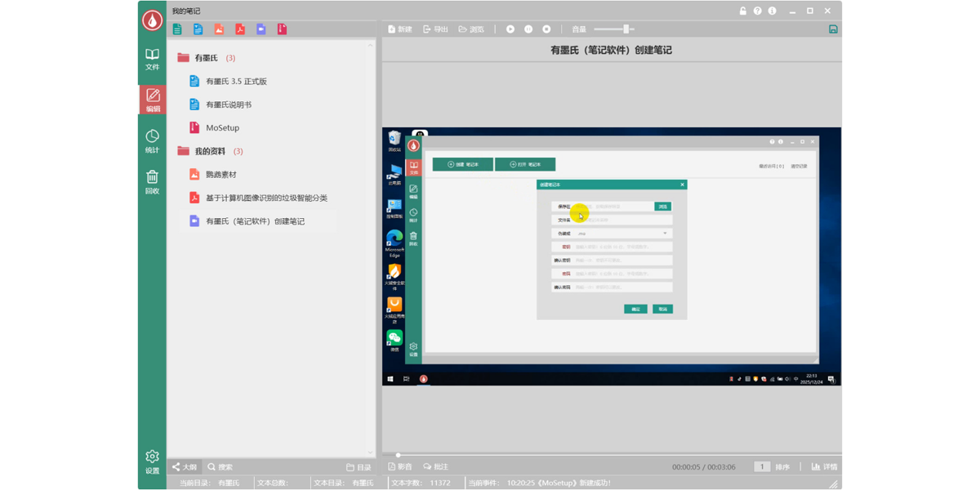Click the info icon in the title bar
The image size is (980, 490).
tap(772, 11)
